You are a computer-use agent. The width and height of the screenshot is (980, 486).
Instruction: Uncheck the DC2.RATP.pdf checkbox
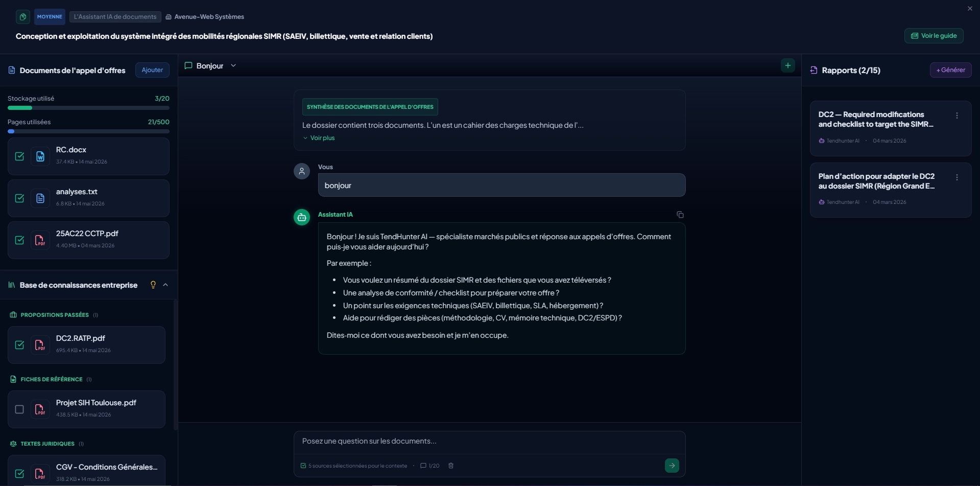[x=19, y=345]
